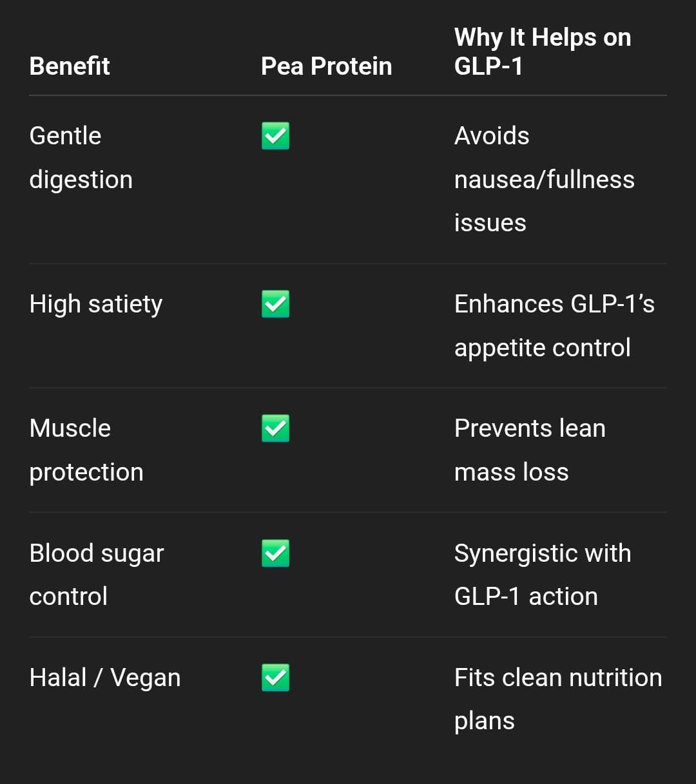Click the Avoids nausea/fullness issues text
This screenshot has height=784, width=696.
[545, 179]
